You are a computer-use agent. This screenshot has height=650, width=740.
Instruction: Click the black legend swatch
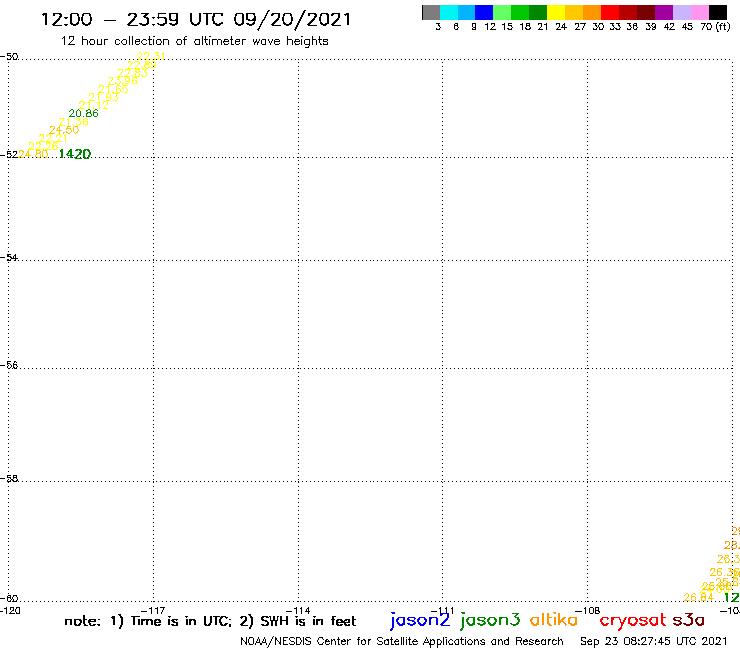point(718,12)
